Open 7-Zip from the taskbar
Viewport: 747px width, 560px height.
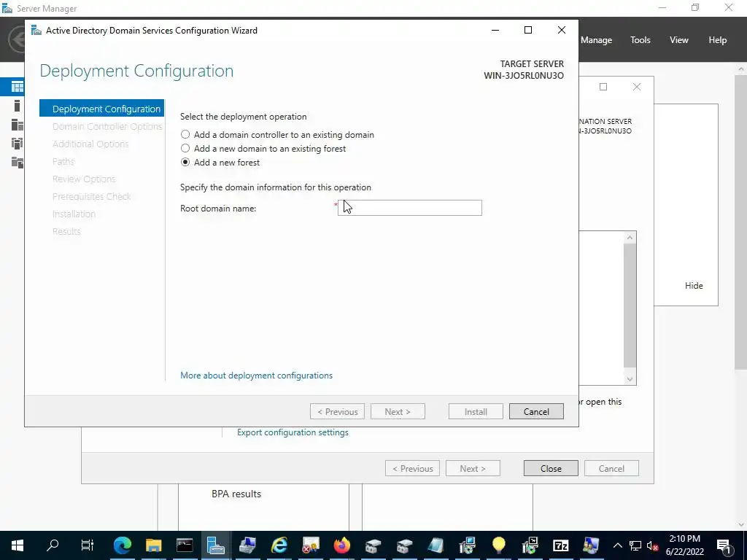pos(561,545)
